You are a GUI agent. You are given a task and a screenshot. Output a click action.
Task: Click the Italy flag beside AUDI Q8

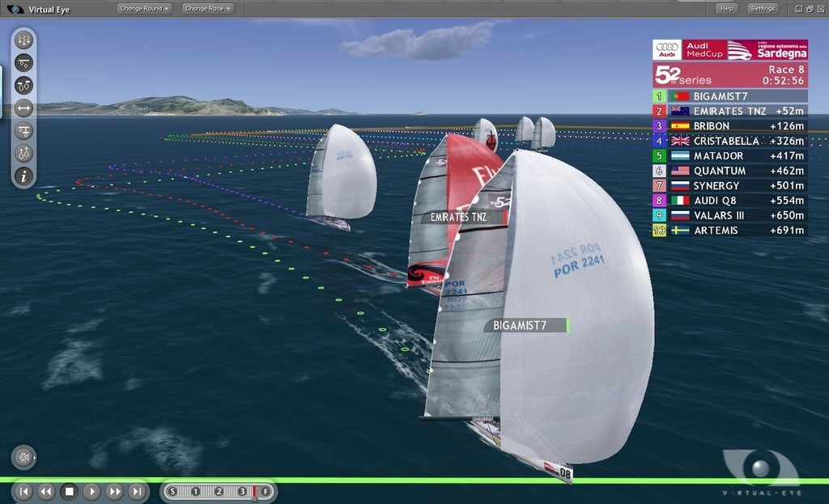[680, 201]
